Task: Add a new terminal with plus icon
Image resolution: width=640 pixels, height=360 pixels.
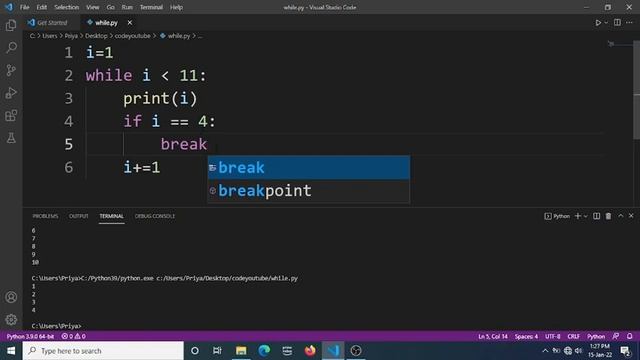Action: click(x=578, y=216)
